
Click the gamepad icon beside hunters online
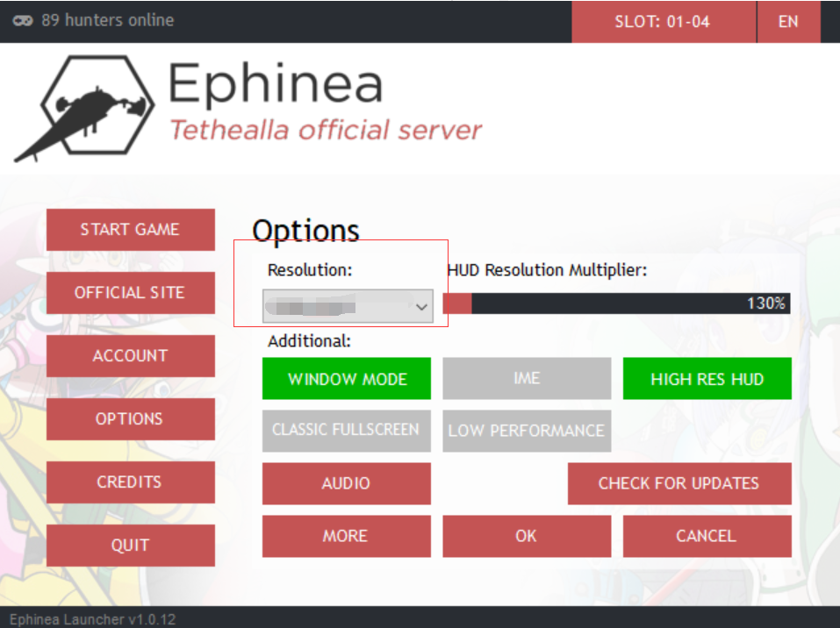pyautogui.click(x=24, y=20)
